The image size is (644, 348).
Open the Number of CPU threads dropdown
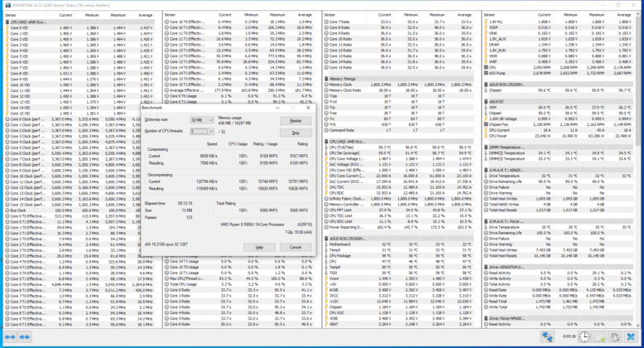202,132
